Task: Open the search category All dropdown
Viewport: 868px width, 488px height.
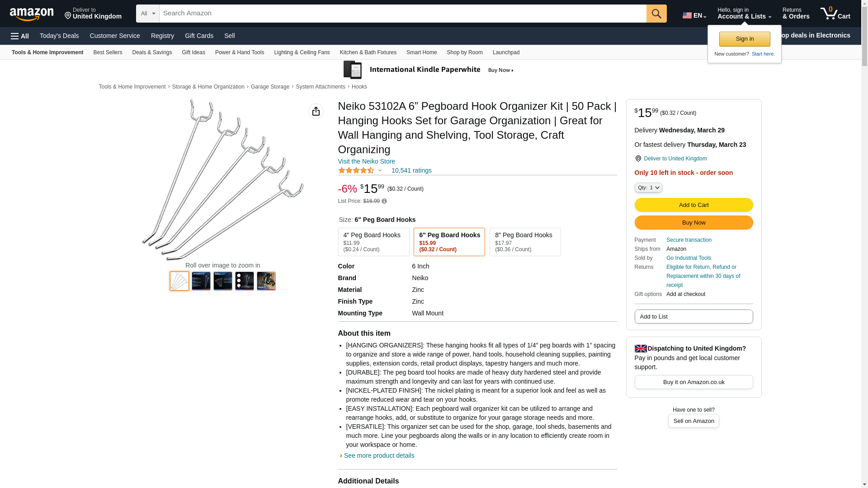Action: click(x=147, y=14)
